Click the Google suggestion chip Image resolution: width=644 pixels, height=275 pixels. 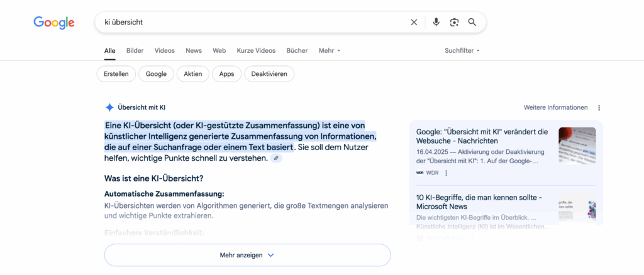tap(156, 73)
